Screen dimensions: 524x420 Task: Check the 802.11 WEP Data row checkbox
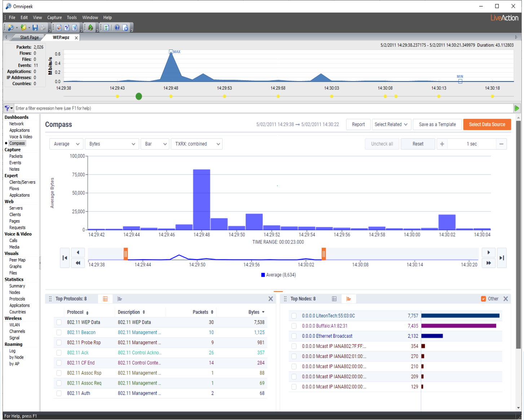(x=59, y=322)
